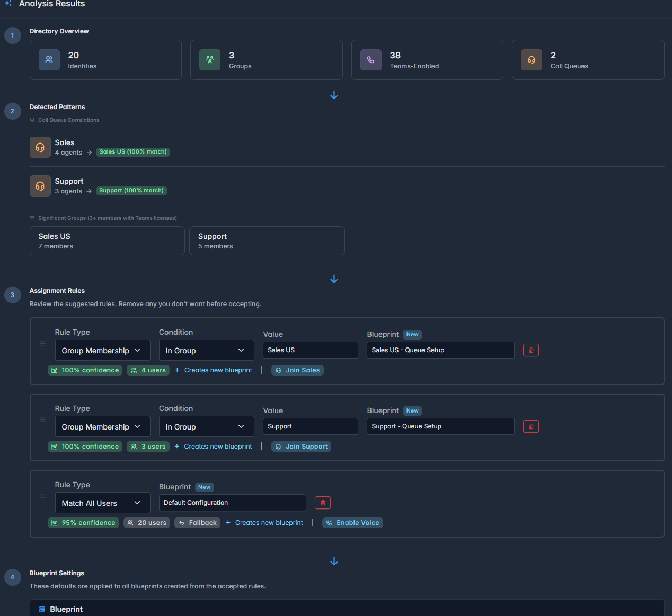Image resolution: width=672 pixels, height=616 pixels.
Task: Click the drag handle of the first rule
Action: (x=42, y=343)
